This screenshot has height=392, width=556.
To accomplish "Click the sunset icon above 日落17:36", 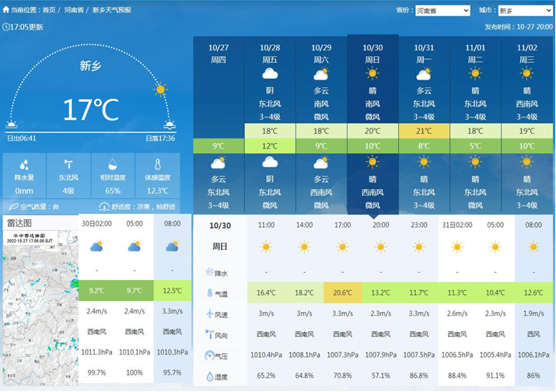I will click(x=170, y=124).
